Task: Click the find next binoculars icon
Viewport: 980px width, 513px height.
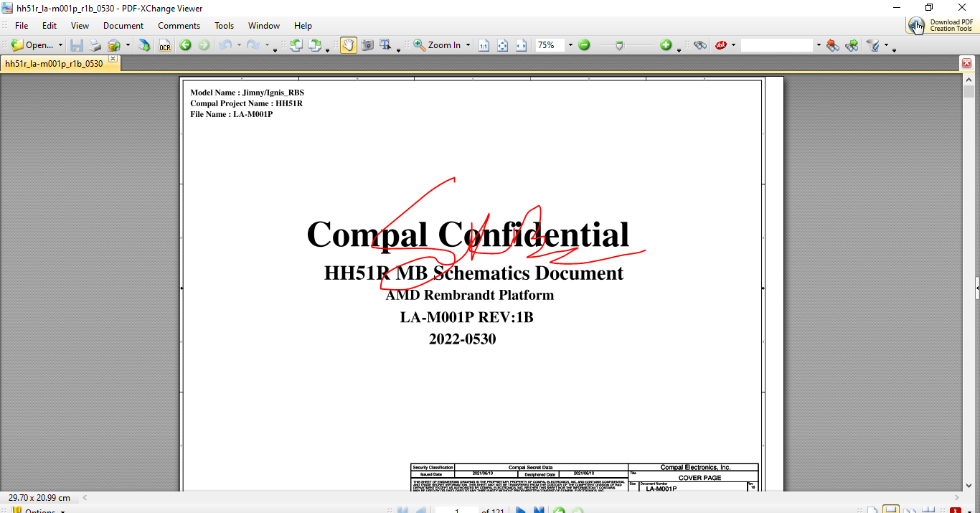Action: click(x=852, y=45)
